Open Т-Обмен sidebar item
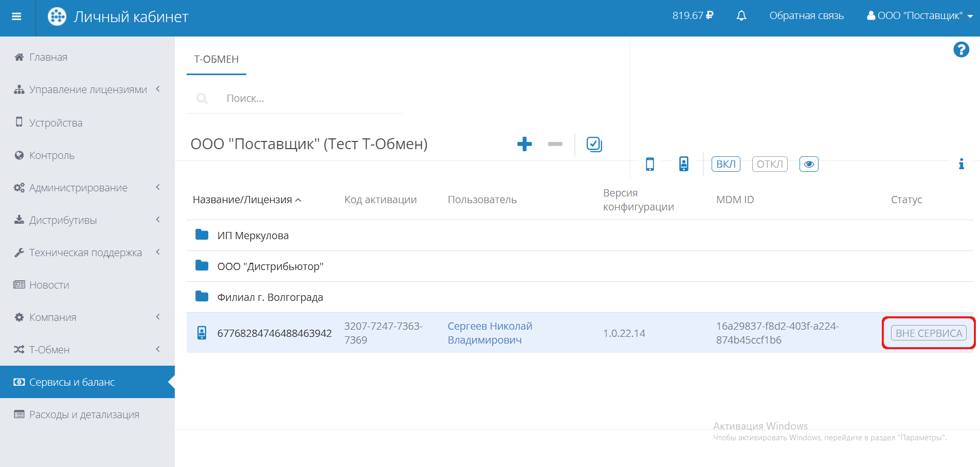The image size is (980, 467). pyautogui.click(x=49, y=350)
